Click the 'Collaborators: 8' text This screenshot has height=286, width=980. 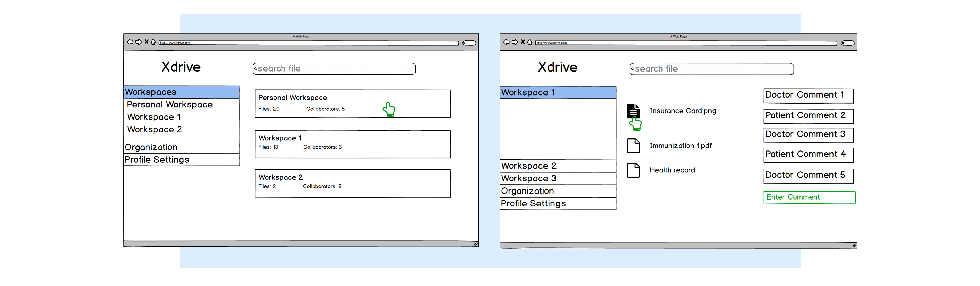(322, 187)
